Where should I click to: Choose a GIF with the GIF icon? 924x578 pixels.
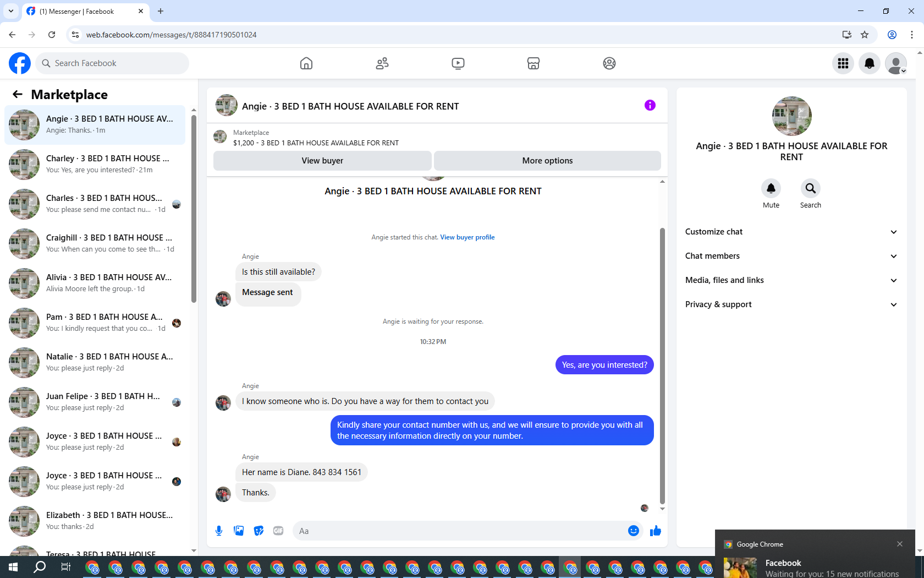click(278, 531)
